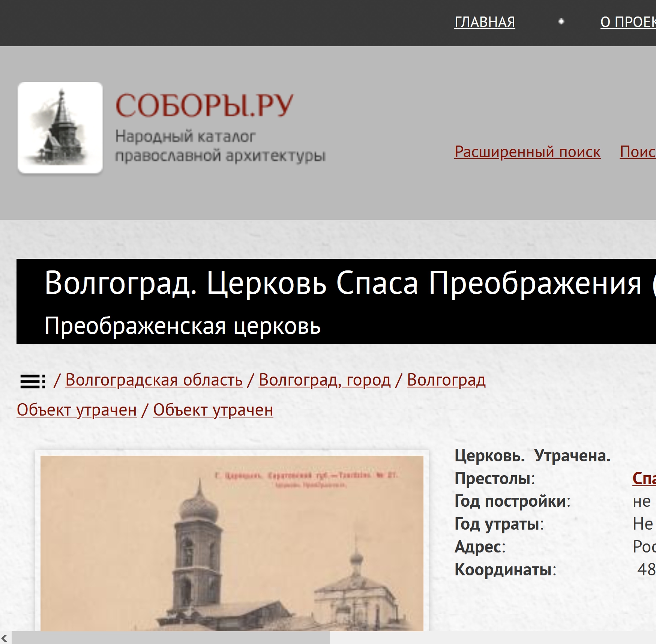Open the breadcrumb list menu icon
This screenshot has height=644, width=656.
(x=33, y=381)
